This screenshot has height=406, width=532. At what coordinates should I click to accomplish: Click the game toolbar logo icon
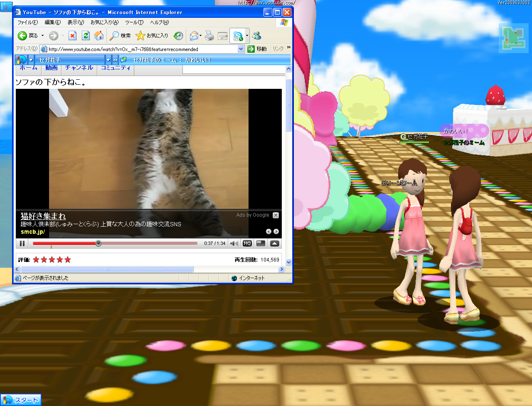point(21,60)
